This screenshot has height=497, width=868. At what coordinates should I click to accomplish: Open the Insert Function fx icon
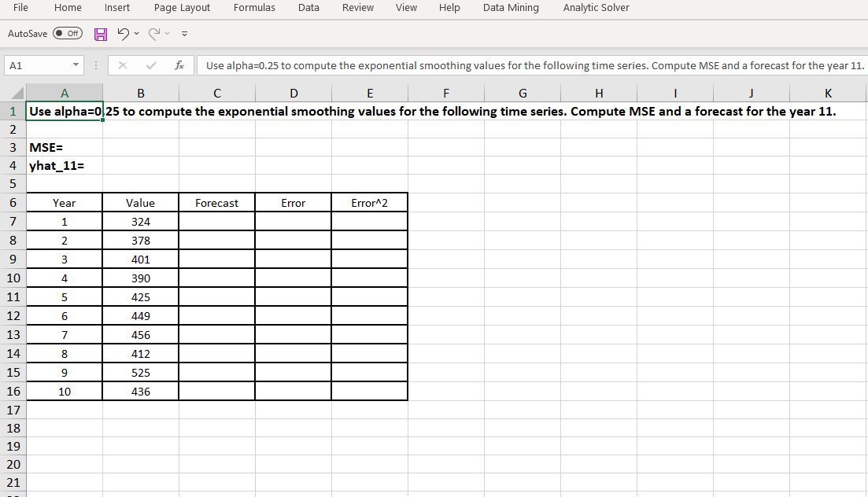[x=179, y=65]
